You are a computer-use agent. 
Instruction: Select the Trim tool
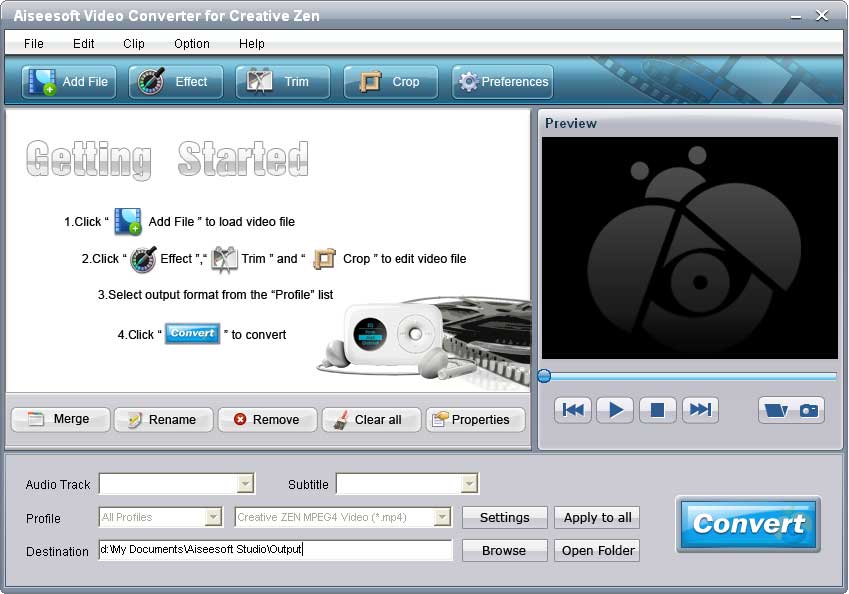283,82
